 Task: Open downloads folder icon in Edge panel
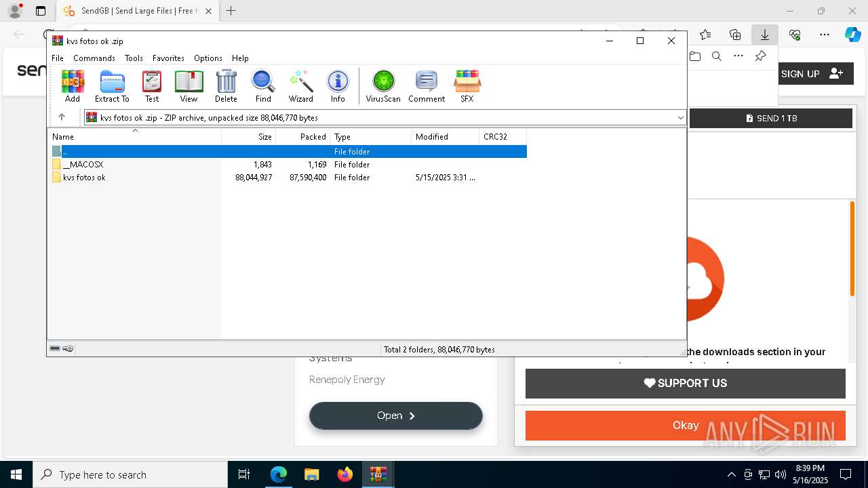coord(695,56)
